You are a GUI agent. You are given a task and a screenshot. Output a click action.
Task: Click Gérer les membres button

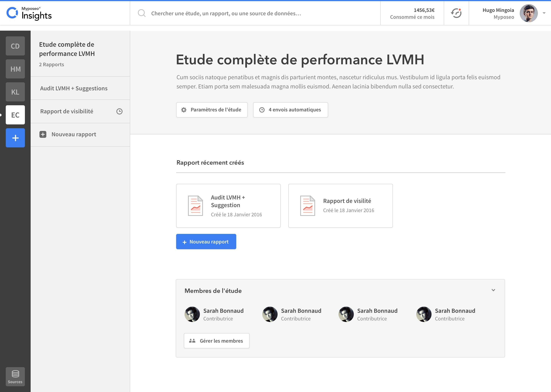[x=217, y=341]
